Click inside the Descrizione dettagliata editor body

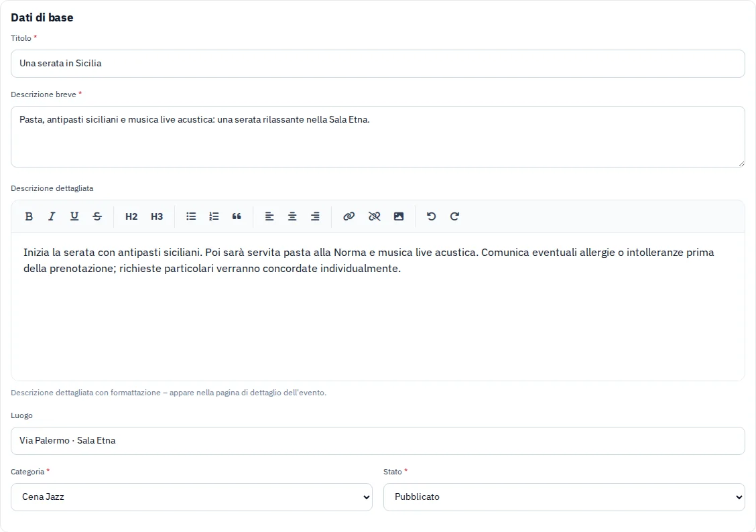pos(378,306)
